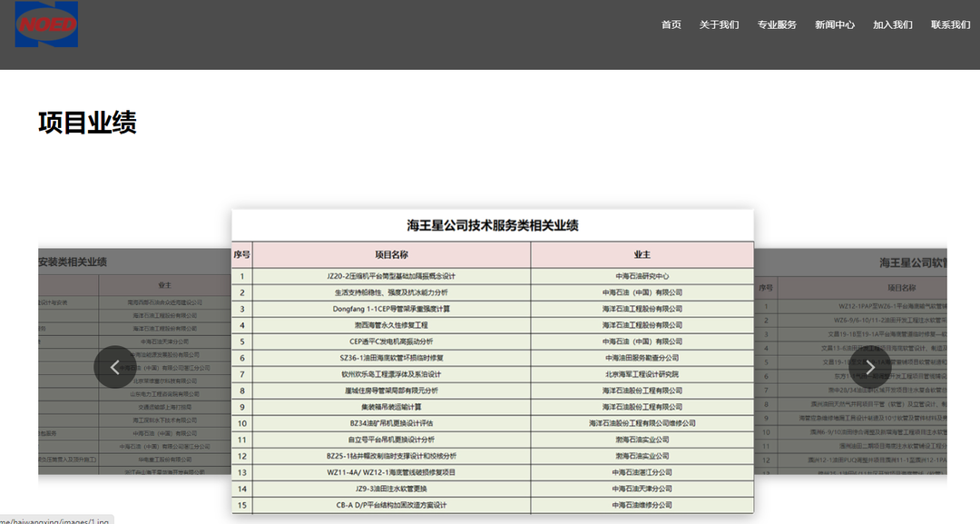Go to previous carousel slide
980x524 pixels.
[x=114, y=367]
